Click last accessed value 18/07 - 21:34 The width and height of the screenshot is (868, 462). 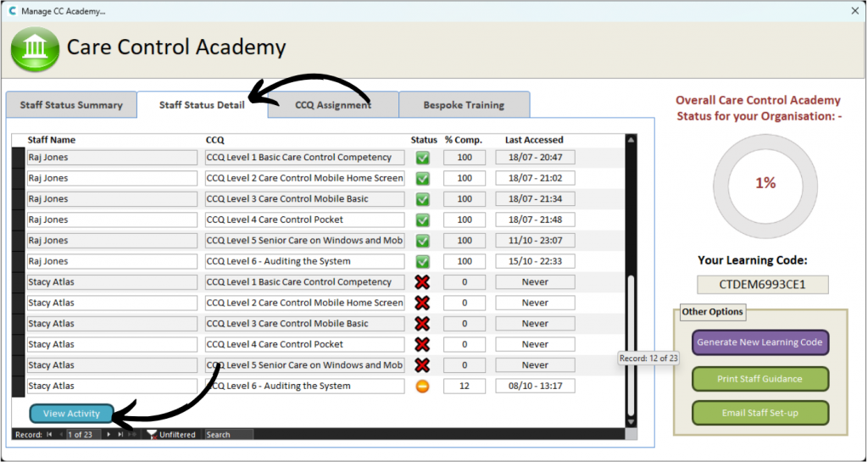(x=535, y=199)
